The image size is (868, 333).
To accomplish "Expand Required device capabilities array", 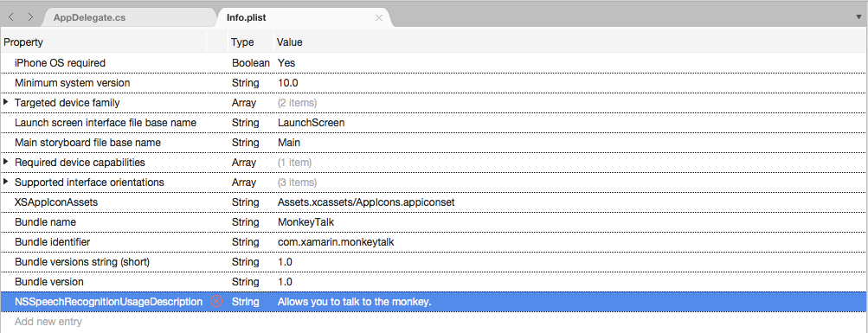I will (6, 162).
